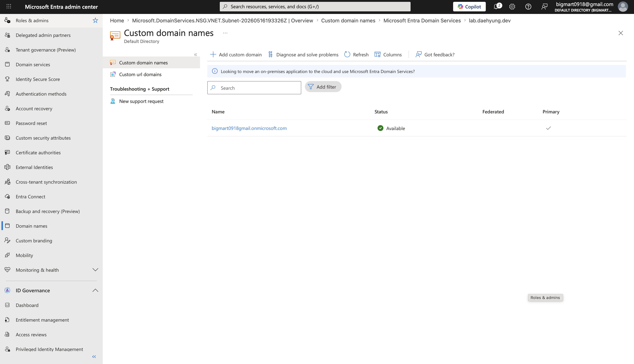Click the Add filter button

click(x=323, y=87)
